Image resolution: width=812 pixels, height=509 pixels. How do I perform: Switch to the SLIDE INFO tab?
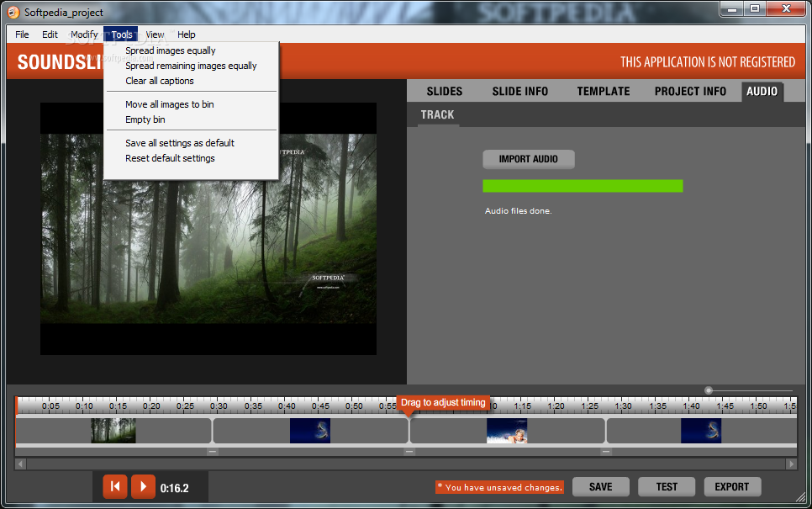tap(520, 91)
